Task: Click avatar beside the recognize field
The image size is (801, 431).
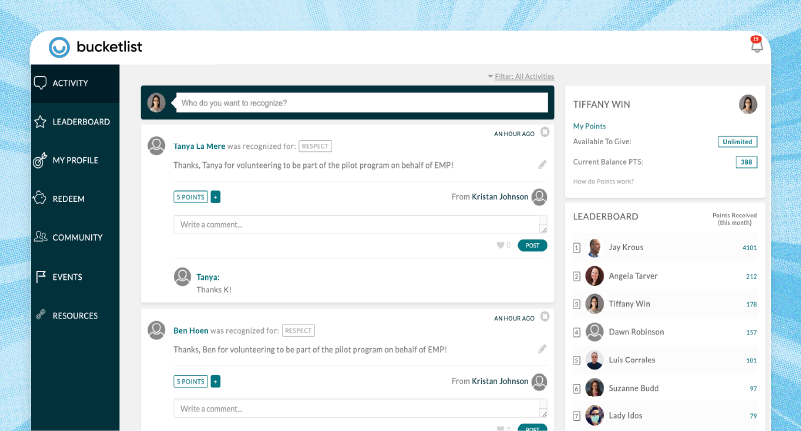Action: pos(156,103)
